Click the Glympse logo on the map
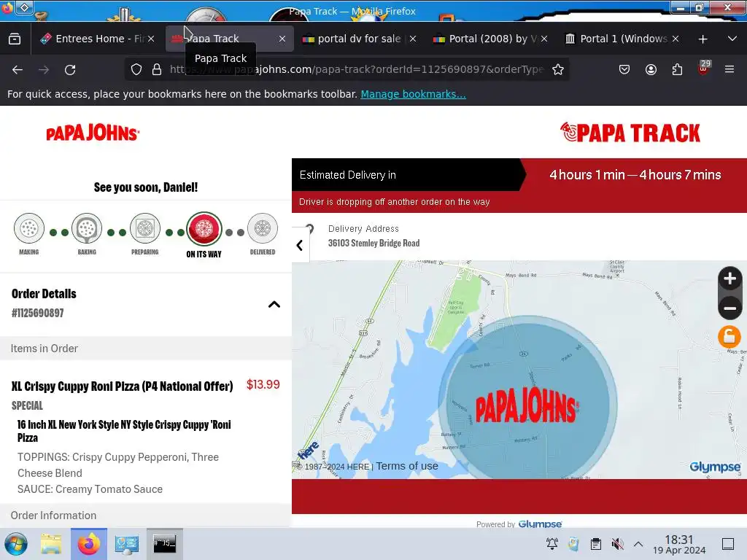747x560 pixels. tap(715, 467)
